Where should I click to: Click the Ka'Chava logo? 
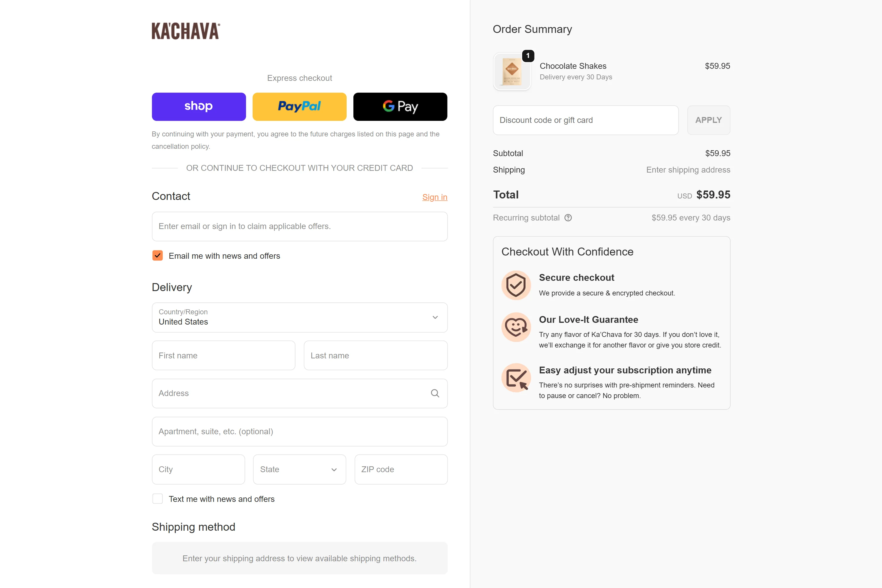[x=186, y=31]
